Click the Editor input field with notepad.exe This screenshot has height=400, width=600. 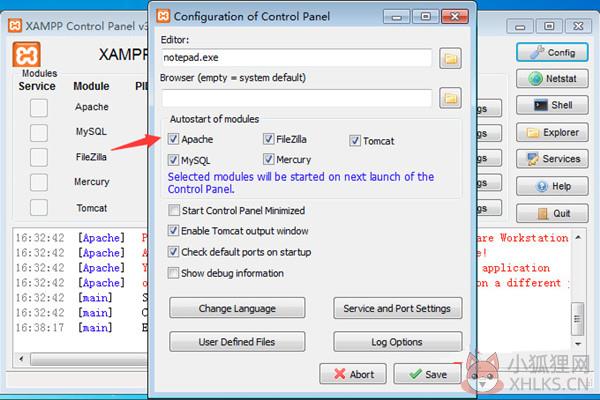point(297,58)
